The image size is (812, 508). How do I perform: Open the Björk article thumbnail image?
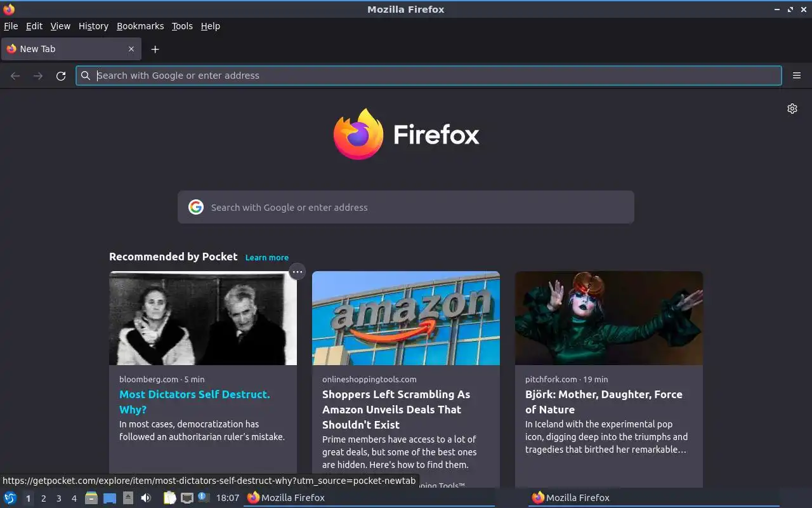609,318
